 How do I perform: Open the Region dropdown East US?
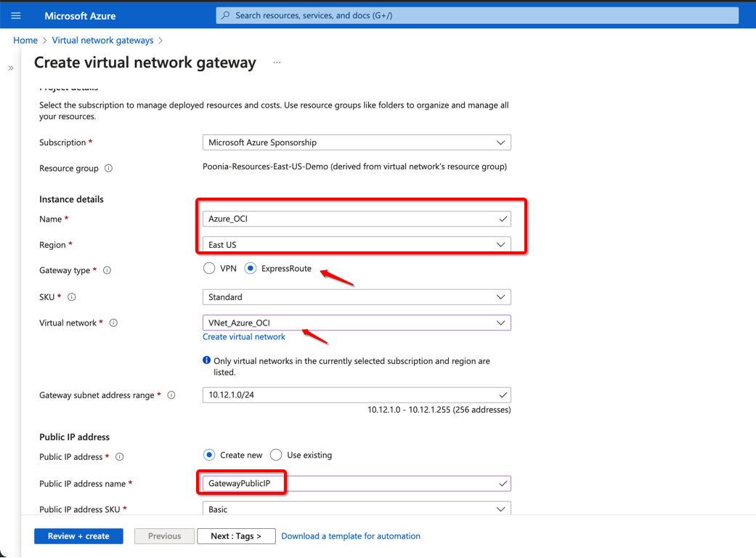pos(357,245)
